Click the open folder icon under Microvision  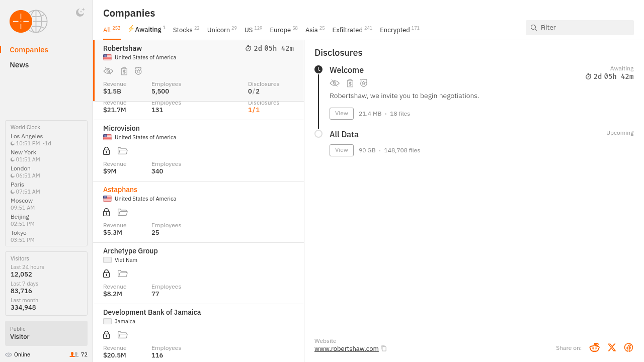pos(123,151)
